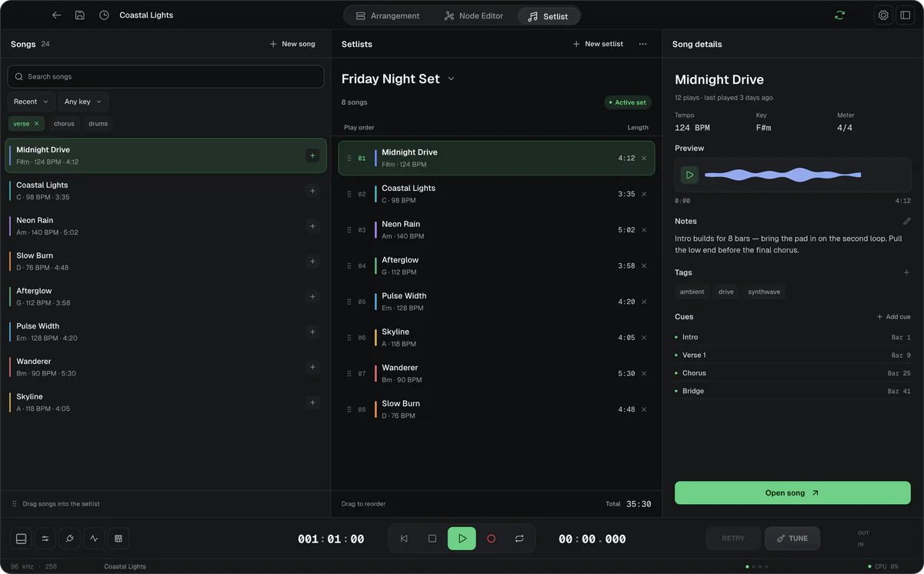Image resolution: width=924 pixels, height=574 pixels.
Task: Click the ambient tag
Action: tap(692, 292)
